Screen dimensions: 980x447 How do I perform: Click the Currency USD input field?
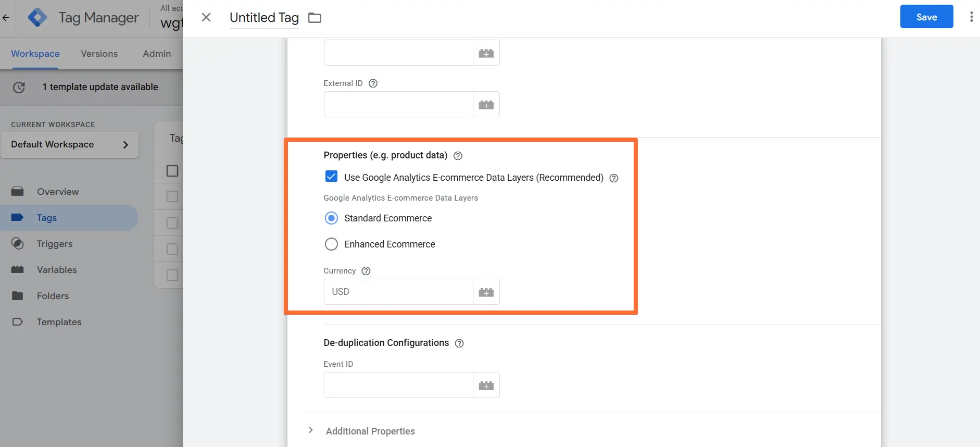coord(398,292)
